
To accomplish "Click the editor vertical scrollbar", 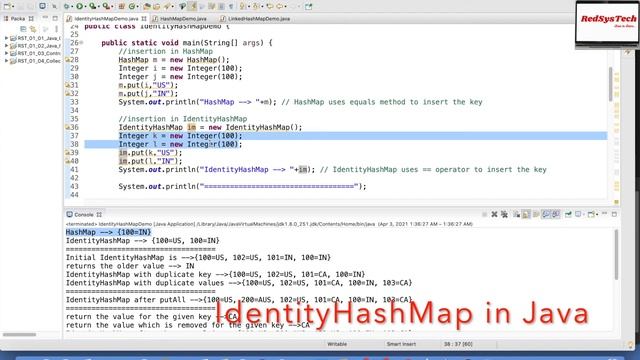I will [x=611, y=84].
